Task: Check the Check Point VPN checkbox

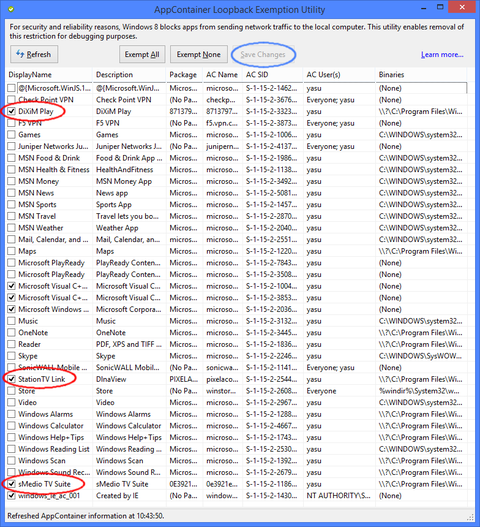Action: 11,100
